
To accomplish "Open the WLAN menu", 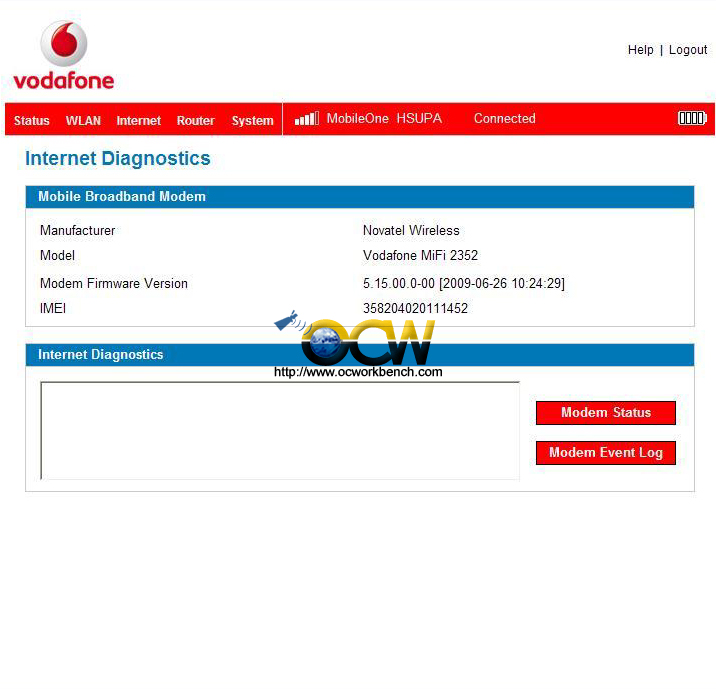I will point(83,121).
